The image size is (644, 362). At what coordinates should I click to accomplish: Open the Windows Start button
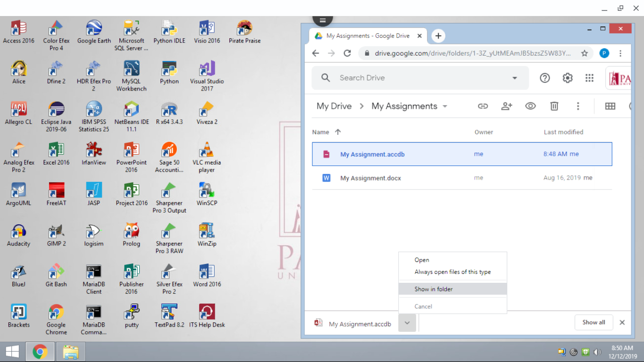tap(12, 352)
